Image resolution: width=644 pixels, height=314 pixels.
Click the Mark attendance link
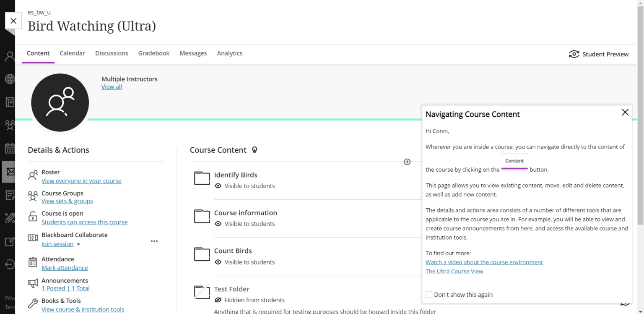65,268
